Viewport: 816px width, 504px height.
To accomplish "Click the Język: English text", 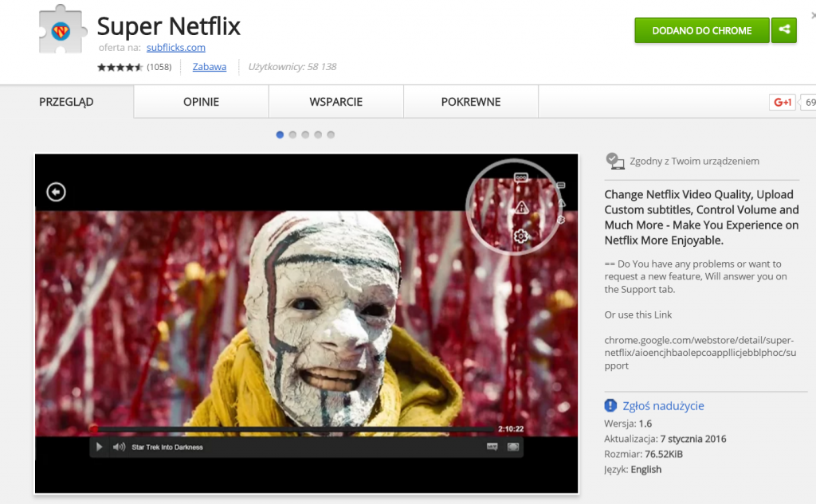I will coord(633,469).
